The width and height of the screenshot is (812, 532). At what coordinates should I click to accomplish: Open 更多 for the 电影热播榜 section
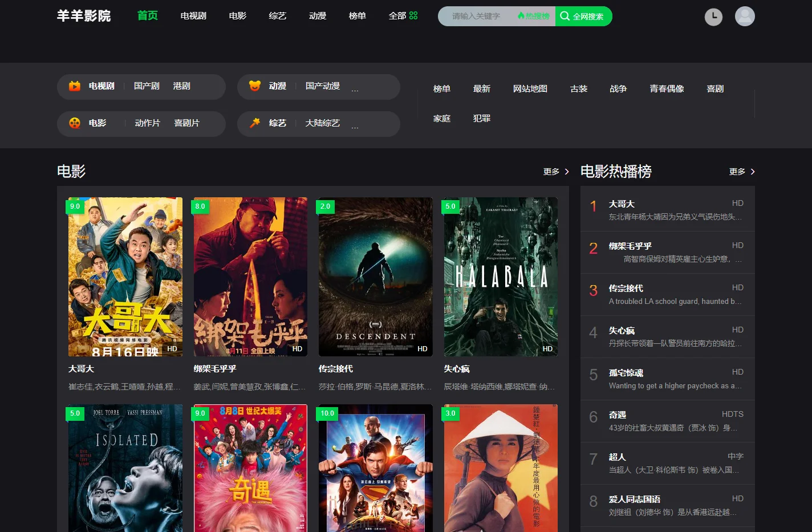[x=742, y=172]
